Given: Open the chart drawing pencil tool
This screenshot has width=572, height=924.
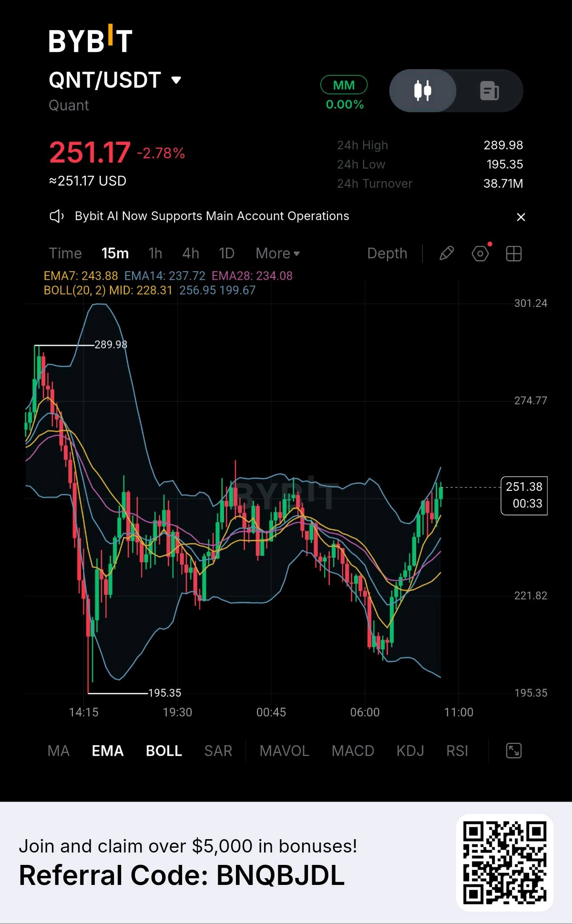Looking at the screenshot, I should point(446,254).
